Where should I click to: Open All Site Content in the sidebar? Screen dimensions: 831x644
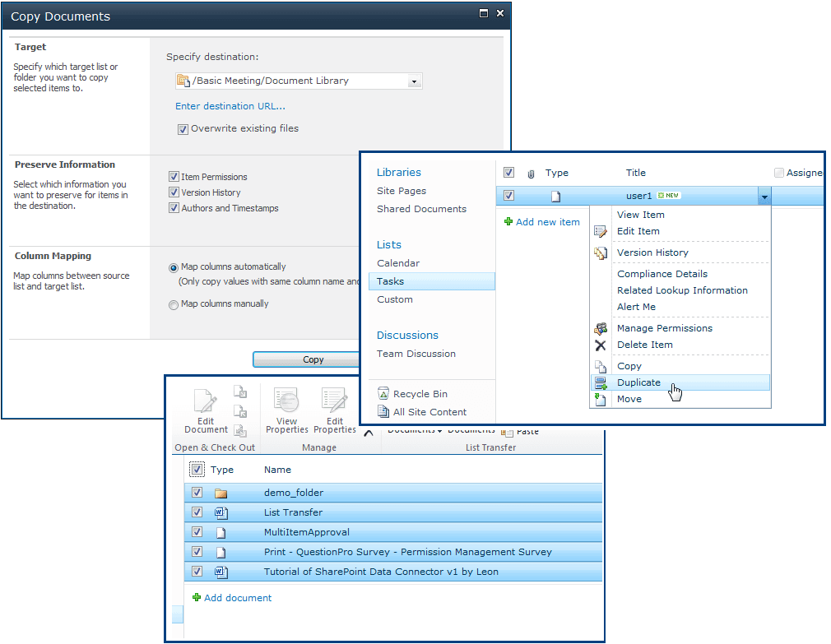point(422,412)
